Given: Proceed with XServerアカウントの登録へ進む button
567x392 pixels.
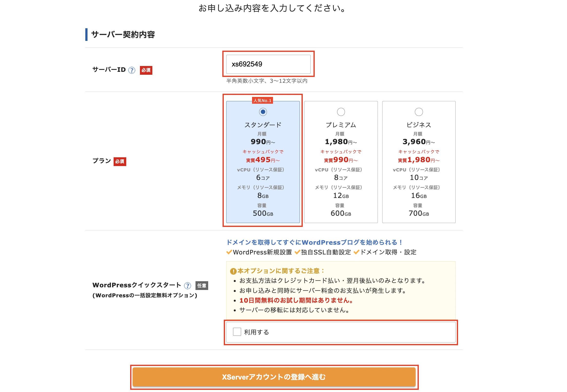Looking at the screenshot, I should click(274, 377).
